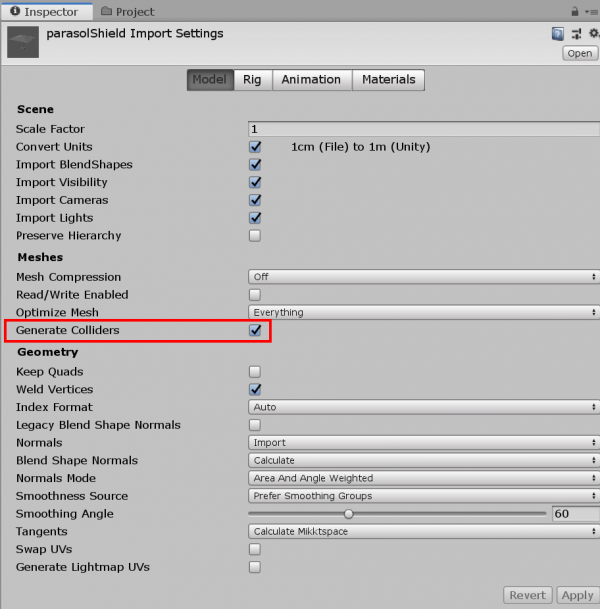Switch to the Project tab
The image size is (600, 609).
128,11
